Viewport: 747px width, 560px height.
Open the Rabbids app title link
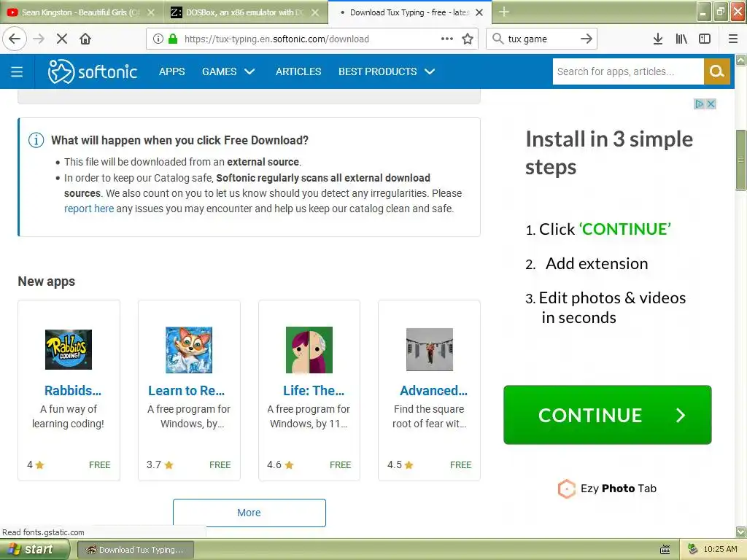coord(73,391)
